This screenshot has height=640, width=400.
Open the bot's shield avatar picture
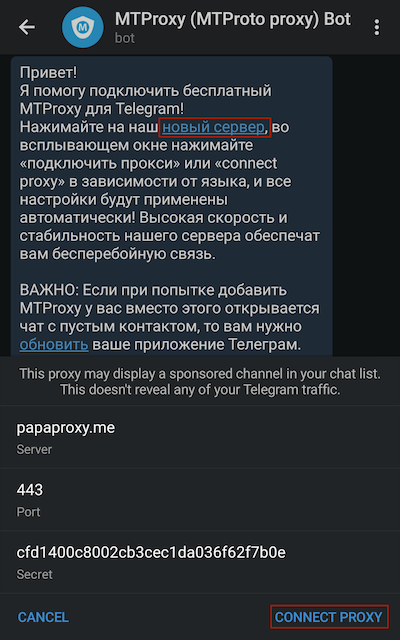82,27
